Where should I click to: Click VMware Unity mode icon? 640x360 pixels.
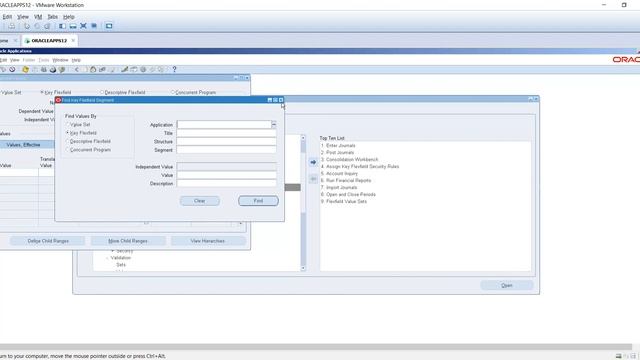(94, 26)
